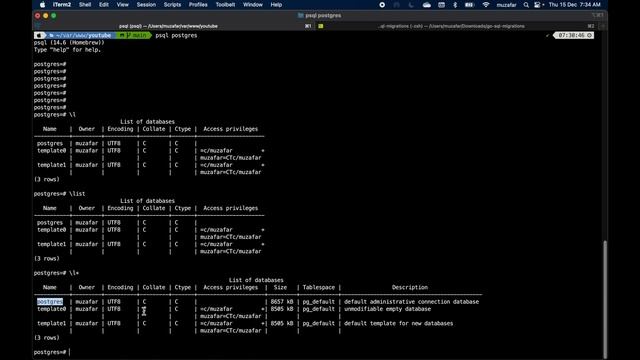Click the green badge icon on second tab
Viewport: 640px width, 360px height.
(x=321, y=26)
